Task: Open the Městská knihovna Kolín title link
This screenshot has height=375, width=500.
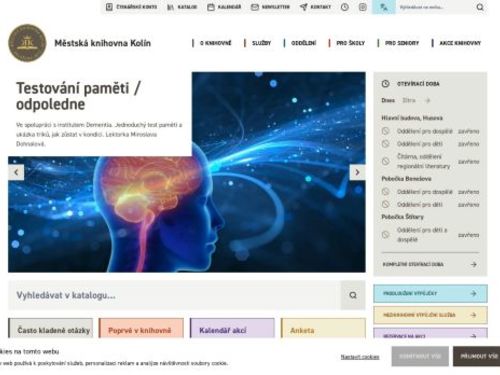Action: pos(102,43)
